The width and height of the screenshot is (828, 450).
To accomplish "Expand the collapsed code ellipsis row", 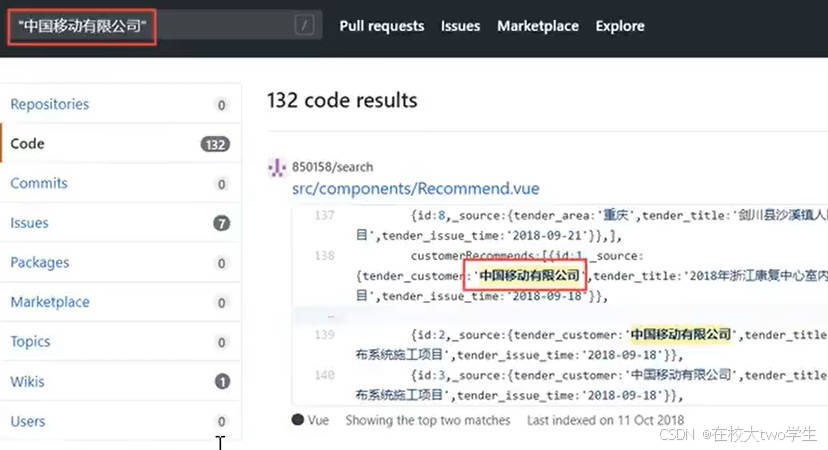I will [331, 316].
